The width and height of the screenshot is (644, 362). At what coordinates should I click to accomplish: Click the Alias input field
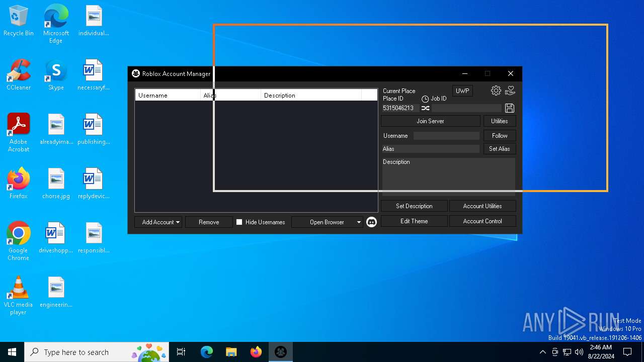click(x=431, y=149)
